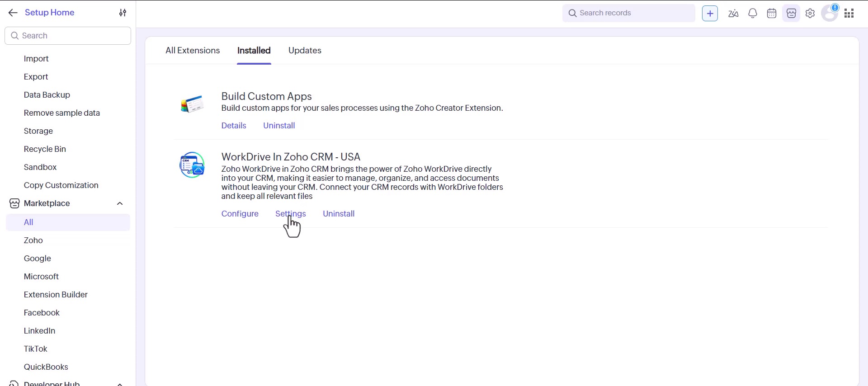Open the calendar icon in the header
Screen dimensions: 868x386
[772, 14]
